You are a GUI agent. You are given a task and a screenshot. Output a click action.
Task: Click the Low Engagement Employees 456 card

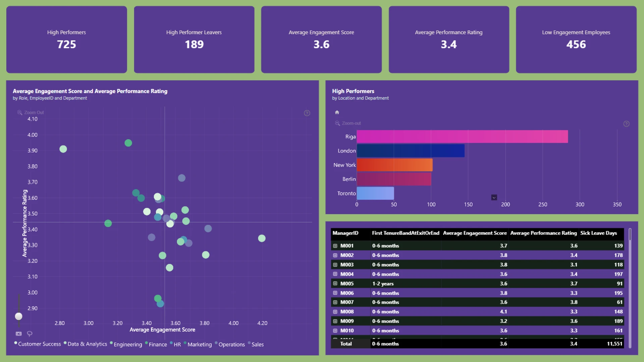(576, 40)
